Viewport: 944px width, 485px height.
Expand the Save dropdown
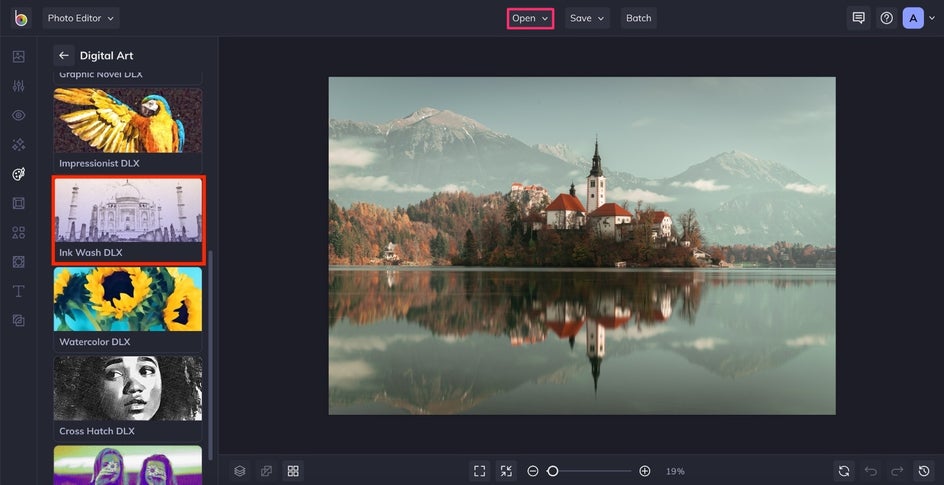(587, 18)
